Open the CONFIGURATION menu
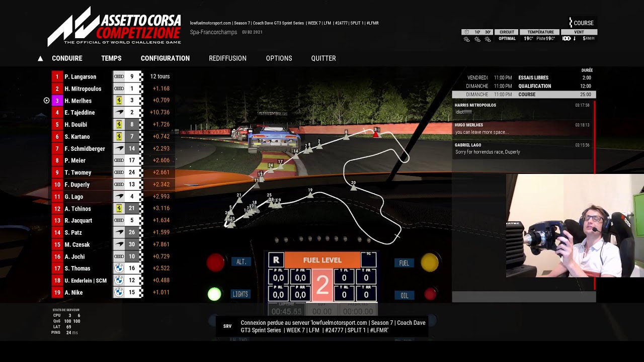This screenshot has width=644, height=362. pyautogui.click(x=165, y=58)
